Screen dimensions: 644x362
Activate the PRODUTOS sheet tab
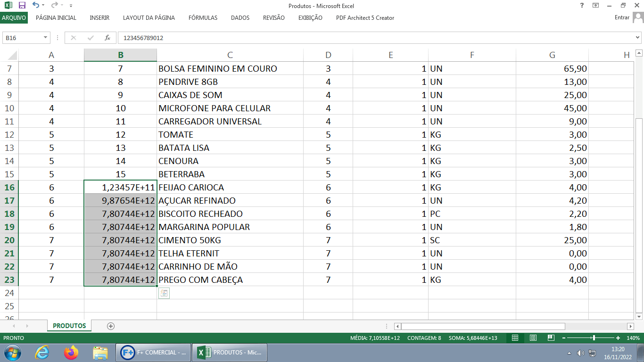coord(69,326)
